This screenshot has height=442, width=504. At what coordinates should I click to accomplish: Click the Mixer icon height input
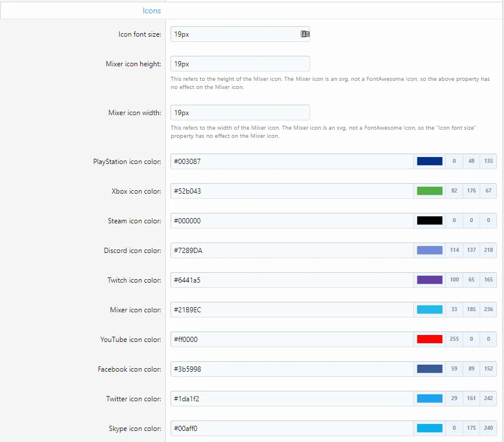coord(240,64)
